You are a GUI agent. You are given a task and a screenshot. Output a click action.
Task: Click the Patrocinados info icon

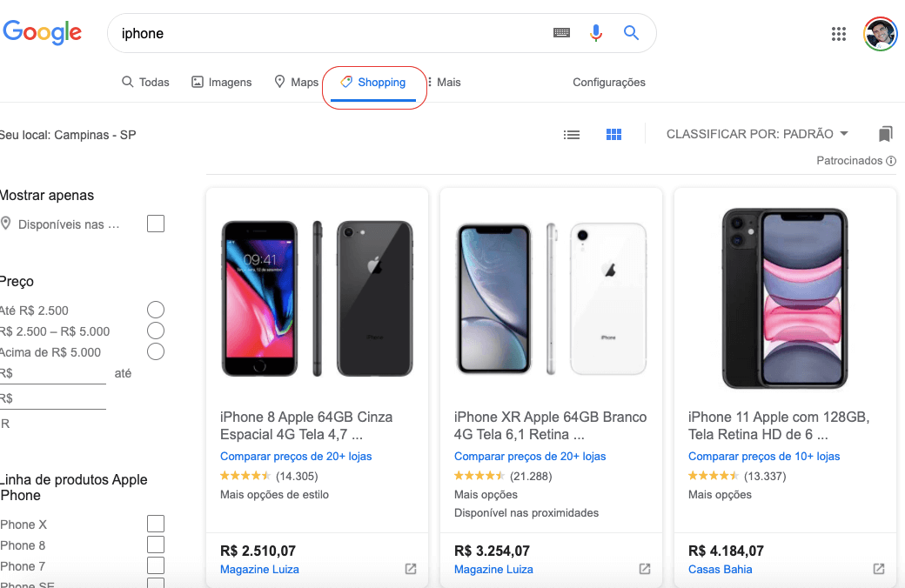pos(891,161)
